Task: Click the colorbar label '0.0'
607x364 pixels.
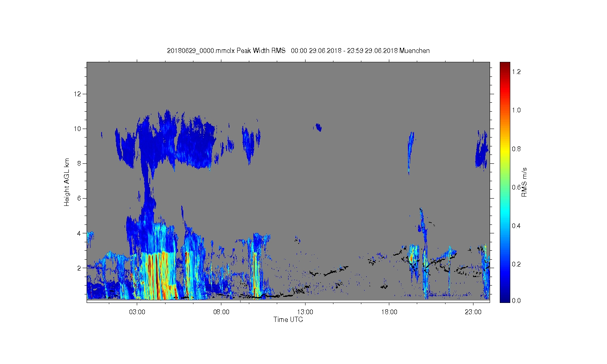Action: 516,301
